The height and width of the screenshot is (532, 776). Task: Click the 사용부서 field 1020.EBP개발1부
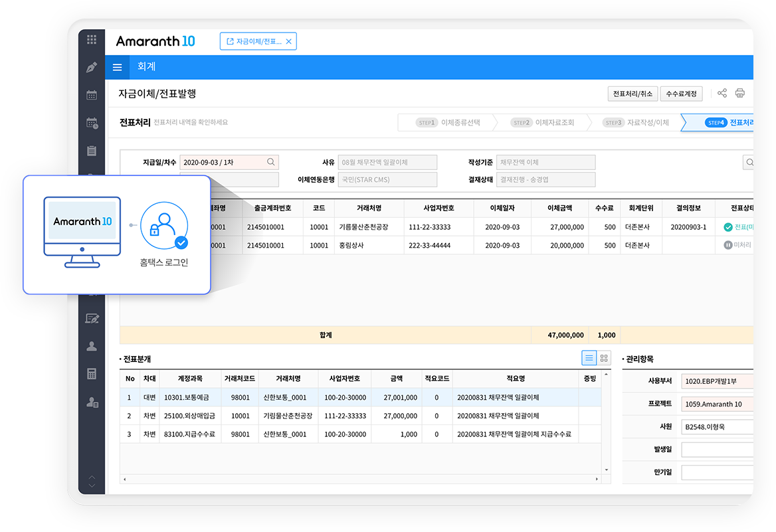pyautogui.click(x=718, y=381)
